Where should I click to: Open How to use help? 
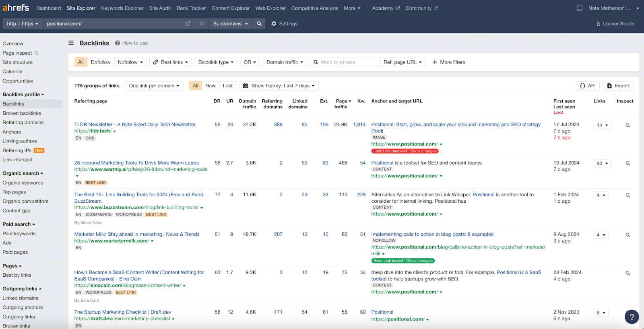(132, 43)
